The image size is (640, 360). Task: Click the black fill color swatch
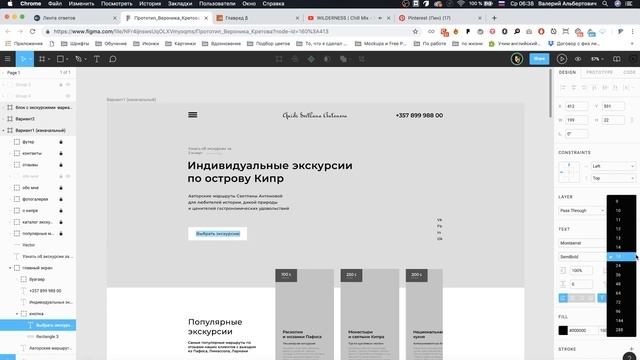click(563, 330)
